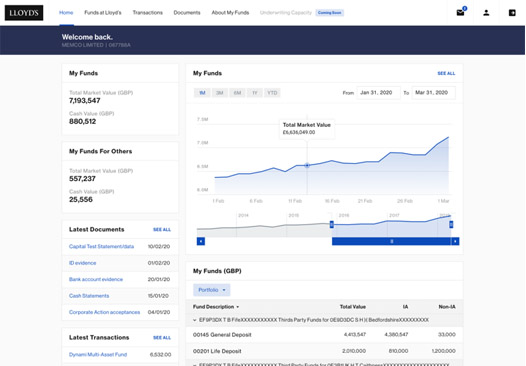Open the mail inbox icon
The image size is (526, 366).
(x=460, y=13)
